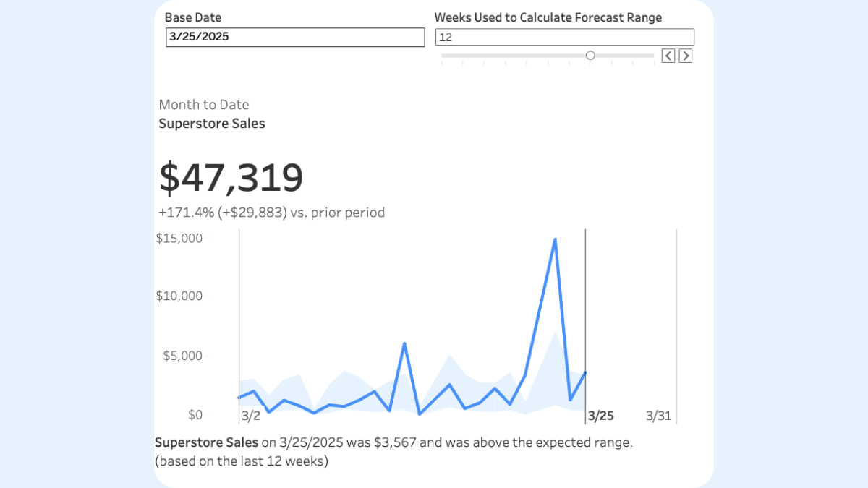Click the 3/31 axis label
The width and height of the screenshot is (868, 488).
pos(658,416)
